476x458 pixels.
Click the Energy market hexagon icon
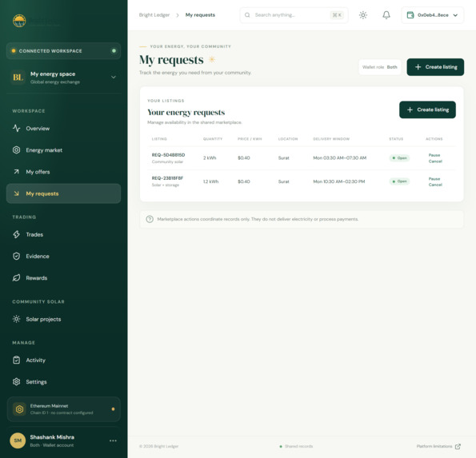pos(16,150)
